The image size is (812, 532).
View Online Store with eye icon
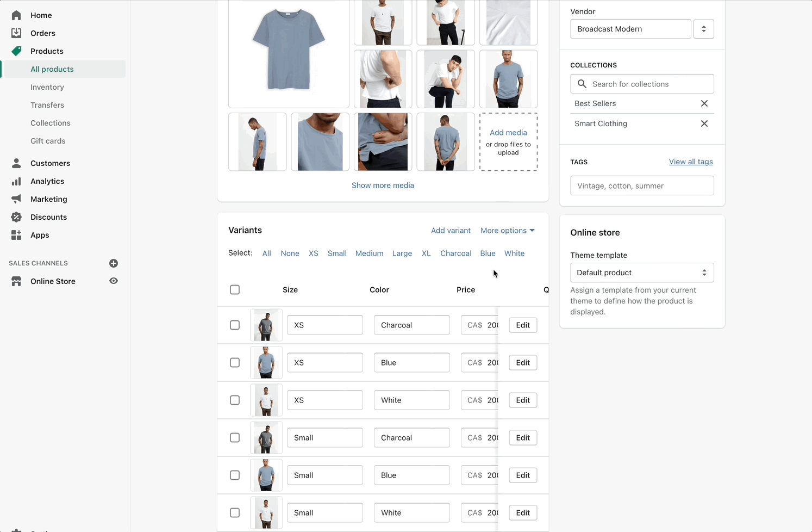point(114,281)
